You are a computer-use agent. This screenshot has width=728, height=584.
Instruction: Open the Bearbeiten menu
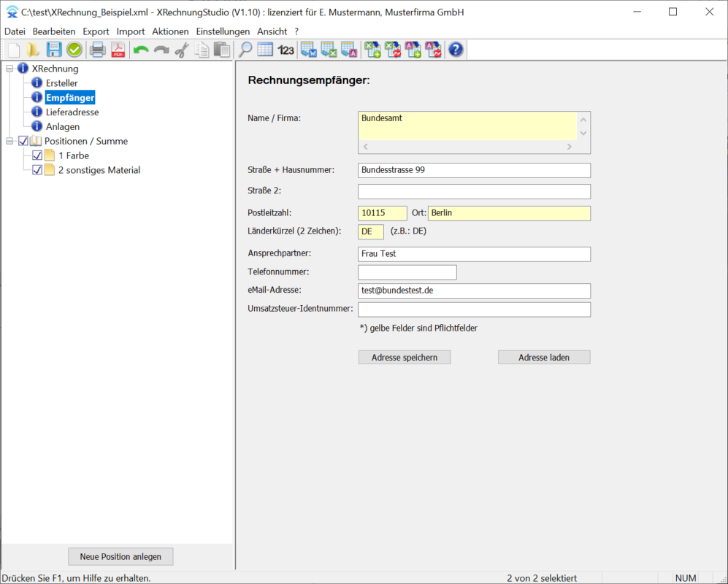click(54, 31)
